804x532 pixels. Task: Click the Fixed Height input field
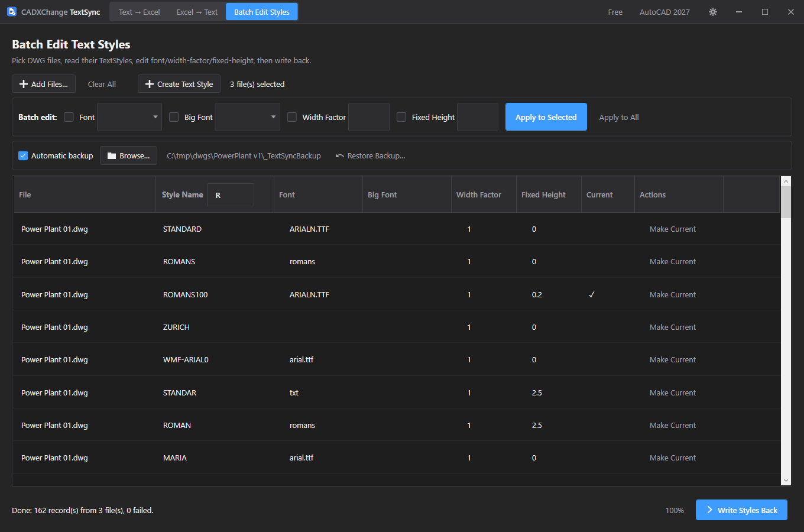point(478,117)
